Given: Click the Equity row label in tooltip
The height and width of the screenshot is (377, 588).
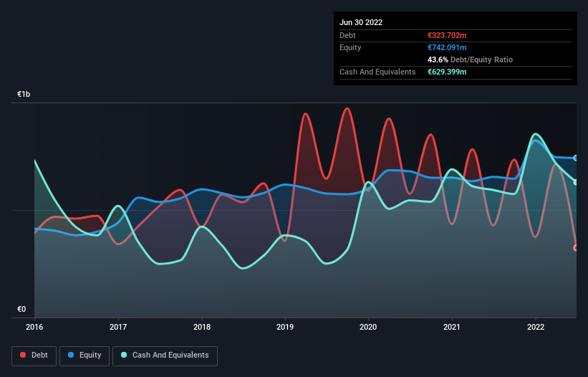Looking at the screenshot, I should pos(350,47).
